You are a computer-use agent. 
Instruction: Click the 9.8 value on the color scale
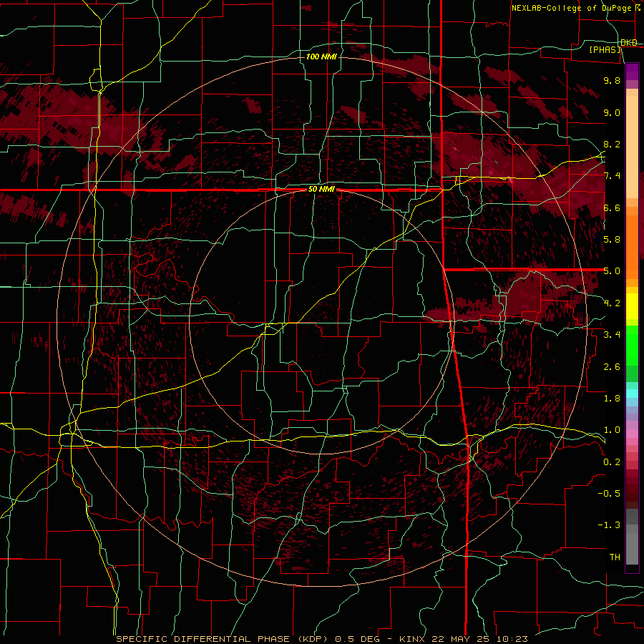(612, 80)
